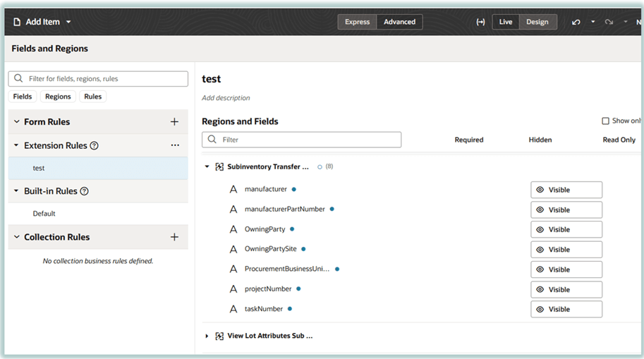The height and width of the screenshot is (359, 644).
Task: Filter list by Regions button
Action: point(58,97)
